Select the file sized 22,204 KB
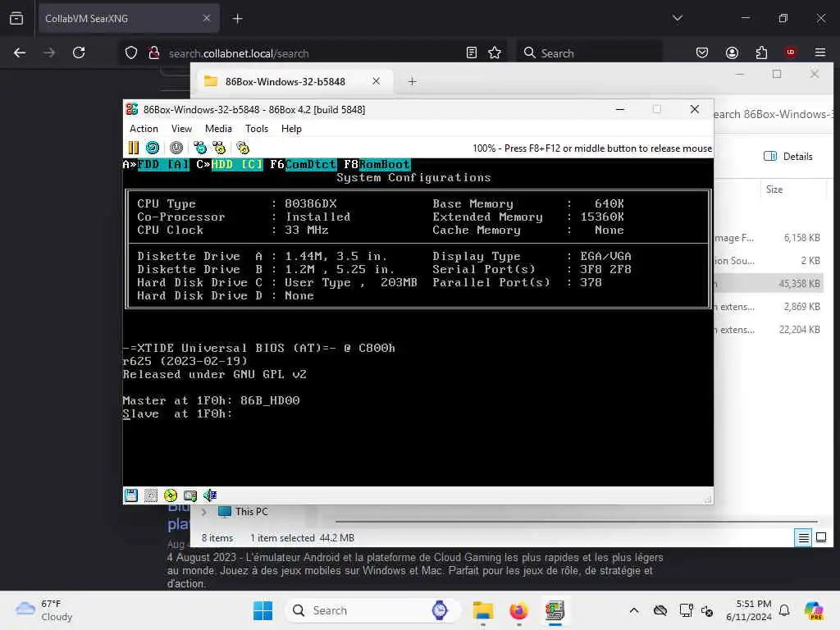The image size is (840, 630). point(768,330)
